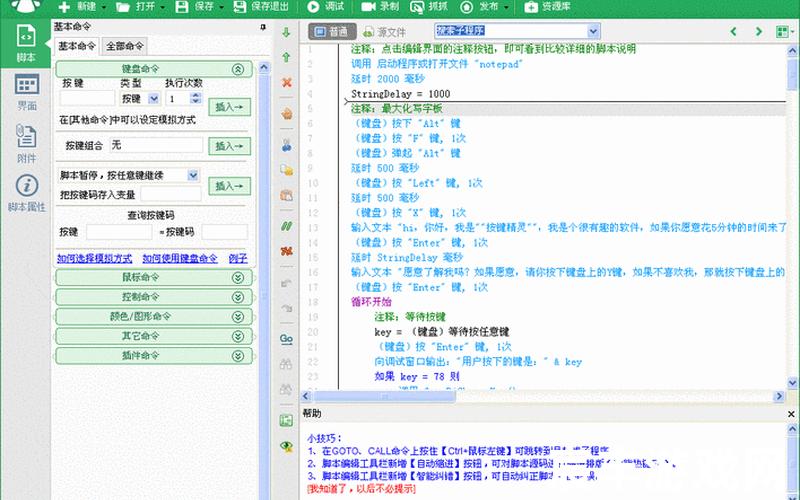Switch to 普通 view mode

click(x=332, y=32)
